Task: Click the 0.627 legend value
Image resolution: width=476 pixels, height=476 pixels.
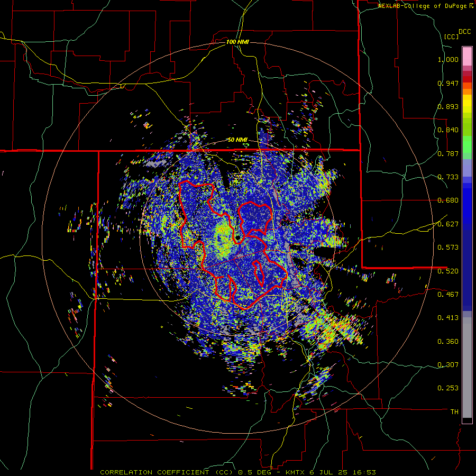Action: pyautogui.click(x=448, y=224)
